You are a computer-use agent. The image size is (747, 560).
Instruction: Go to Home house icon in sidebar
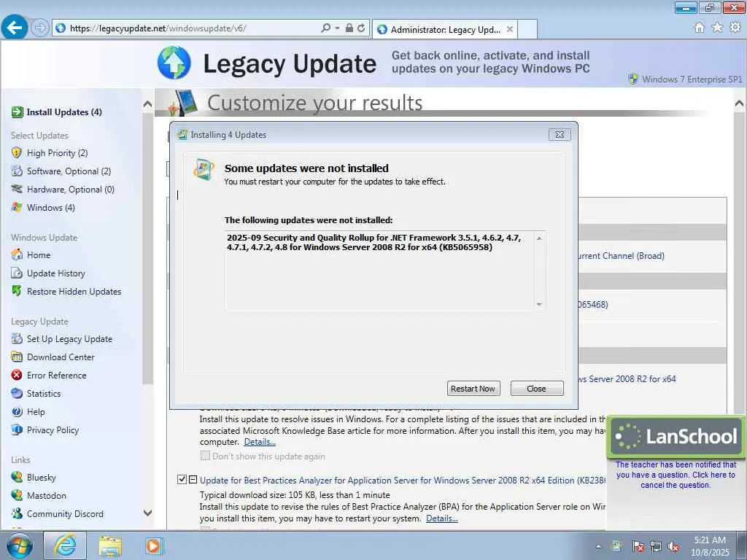point(17,254)
